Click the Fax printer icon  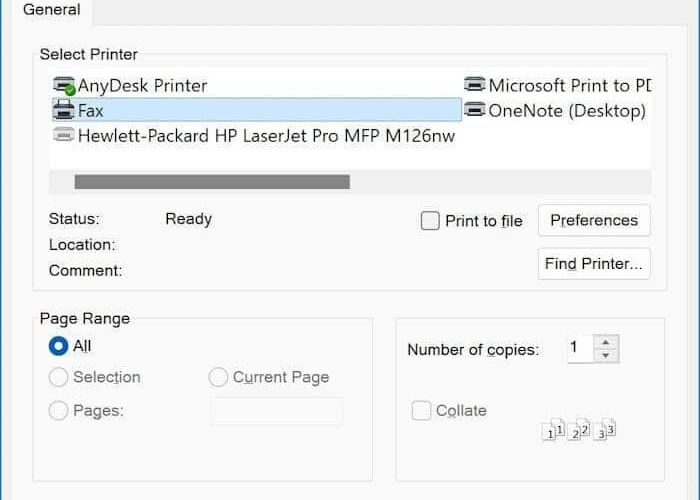click(x=64, y=110)
